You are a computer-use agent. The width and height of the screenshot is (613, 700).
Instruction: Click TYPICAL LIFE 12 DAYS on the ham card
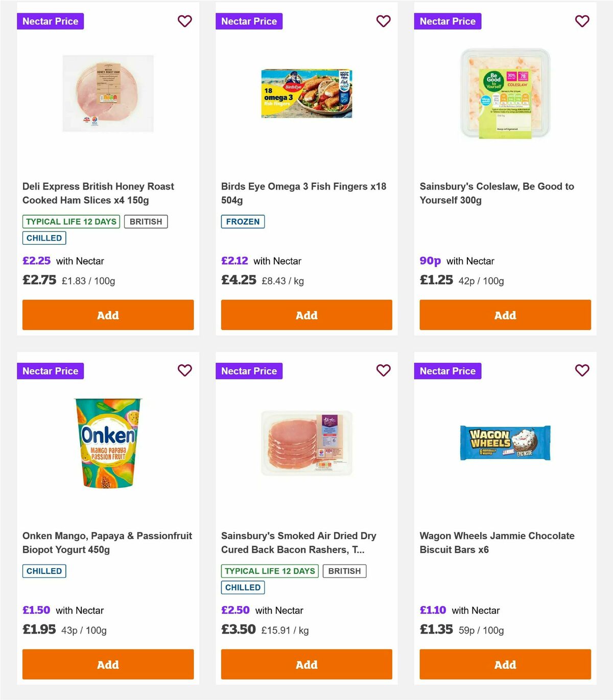(x=70, y=222)
